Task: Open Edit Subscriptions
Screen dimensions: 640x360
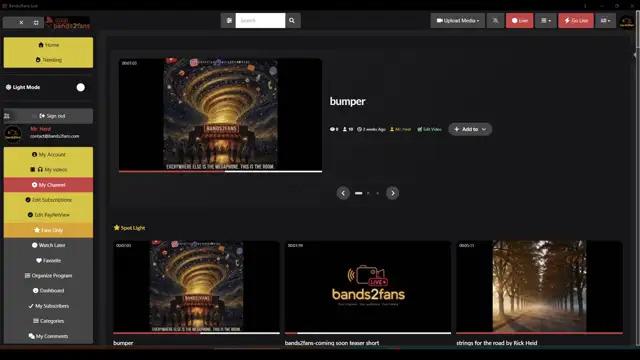Action: coord(48,200)
